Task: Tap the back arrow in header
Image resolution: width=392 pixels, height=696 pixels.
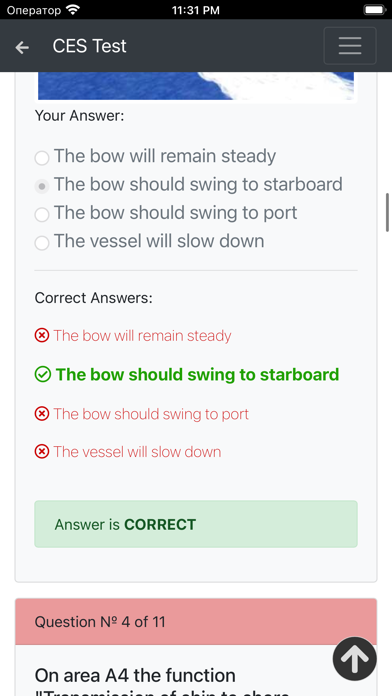Action: 22,47
